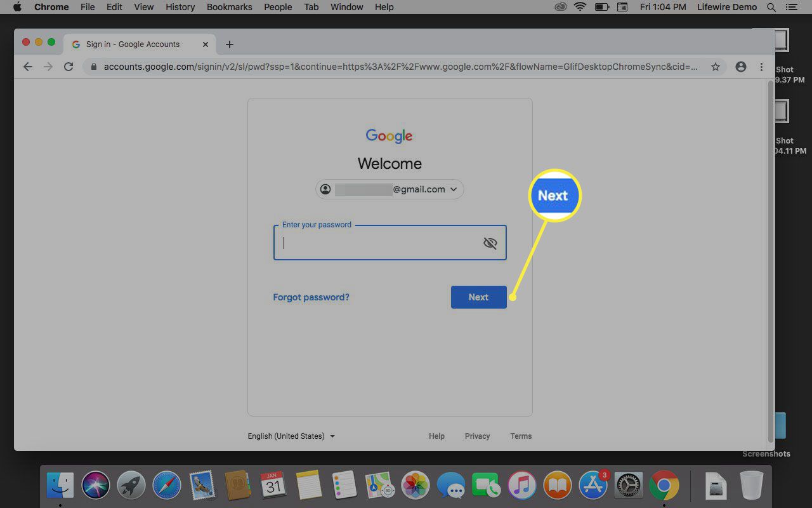812x508 pixels.
Task: Open Reminders list icon in Dock
Action: pyautogui.click(x=345, y=486)
